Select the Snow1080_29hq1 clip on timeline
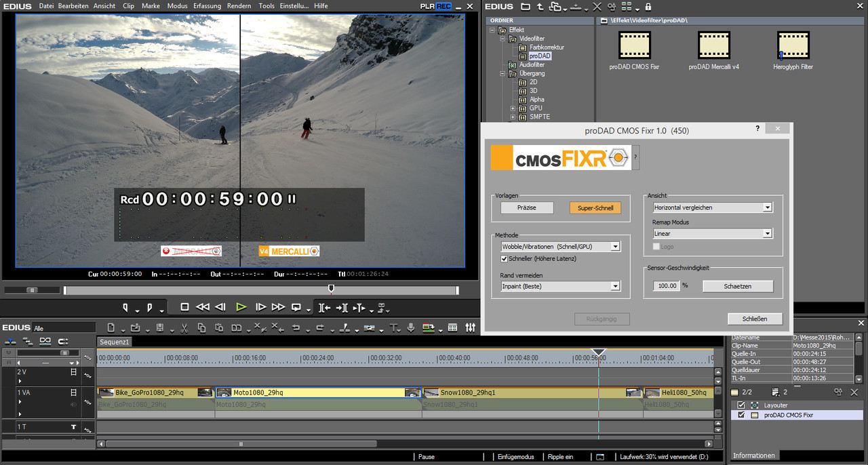The image size is (868, 465). click(x=532, y=392)
